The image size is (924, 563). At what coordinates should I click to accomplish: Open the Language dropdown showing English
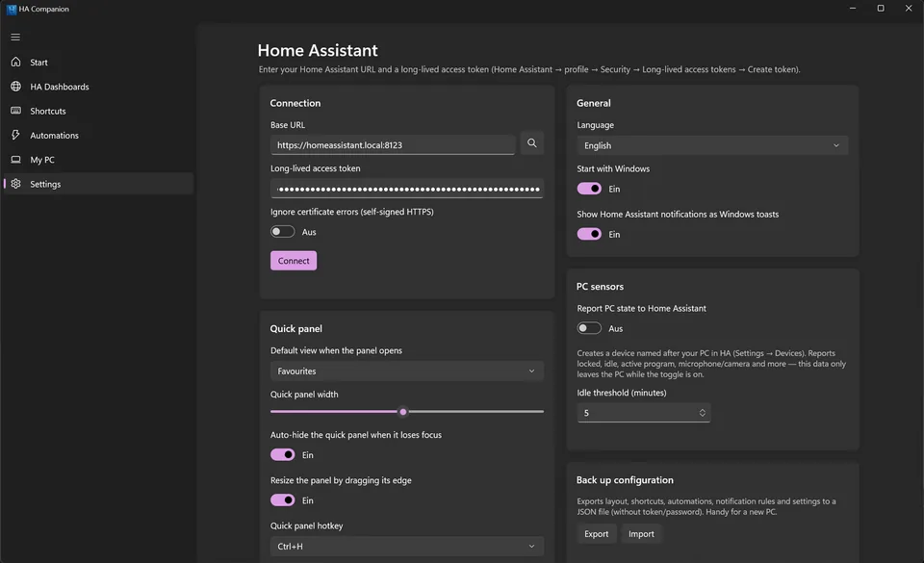712,145
